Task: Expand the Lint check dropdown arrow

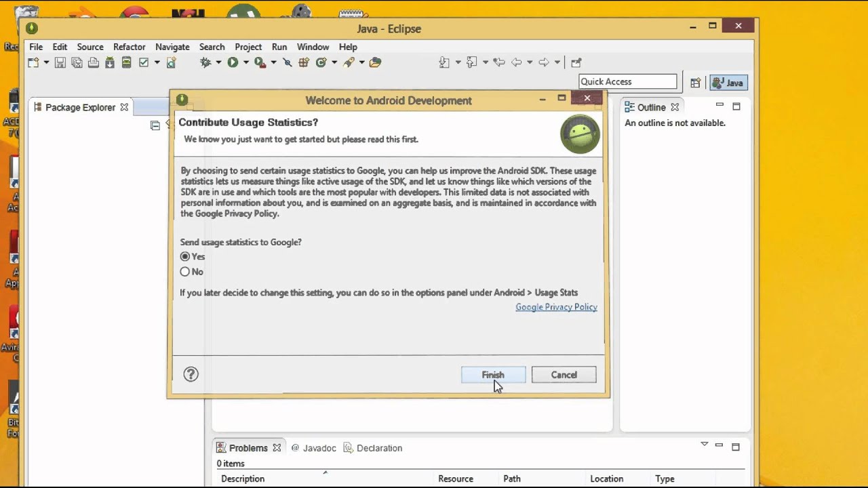Action: 157,62
